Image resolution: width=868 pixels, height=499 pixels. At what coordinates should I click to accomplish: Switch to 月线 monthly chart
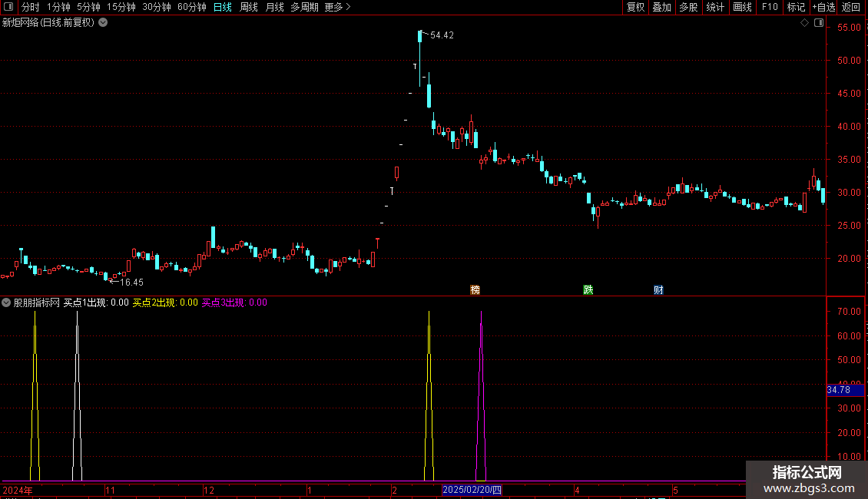point(274,7)
